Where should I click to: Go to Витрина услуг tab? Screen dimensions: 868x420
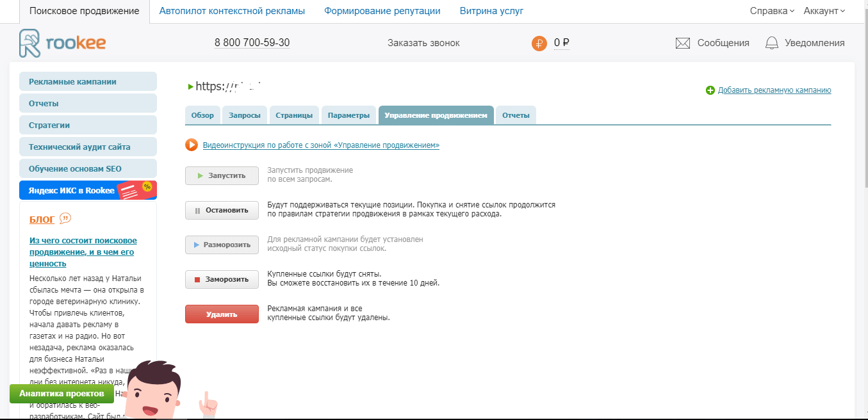click(492, 11)
